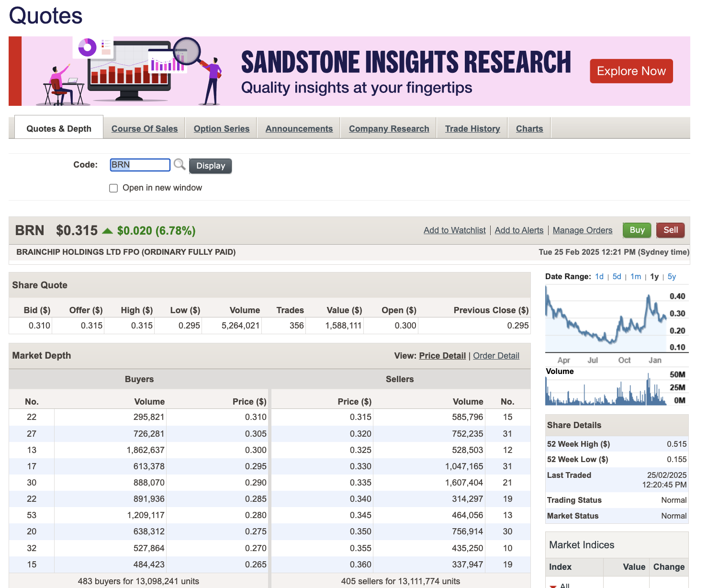719x588 pixels.
Task: Click the green up-arrow price change indicator
Action: pos(108,231)
